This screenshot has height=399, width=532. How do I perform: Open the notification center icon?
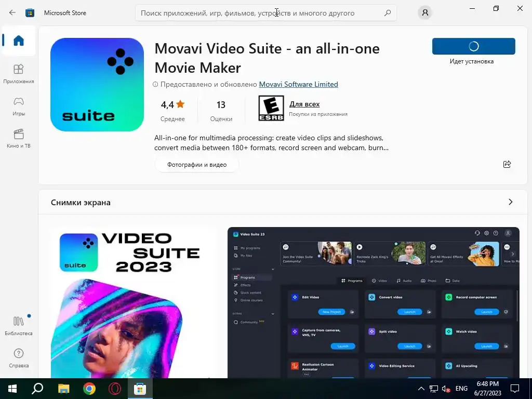click(515, 389)
